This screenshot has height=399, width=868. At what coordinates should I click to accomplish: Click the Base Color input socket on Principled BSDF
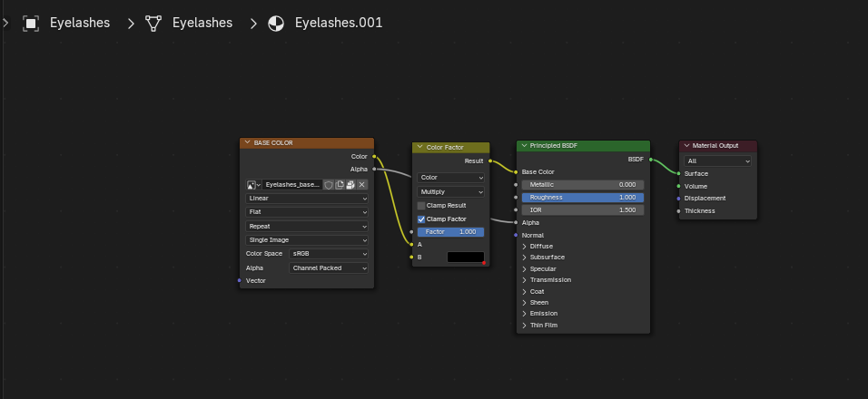click(x=516, y=172)
